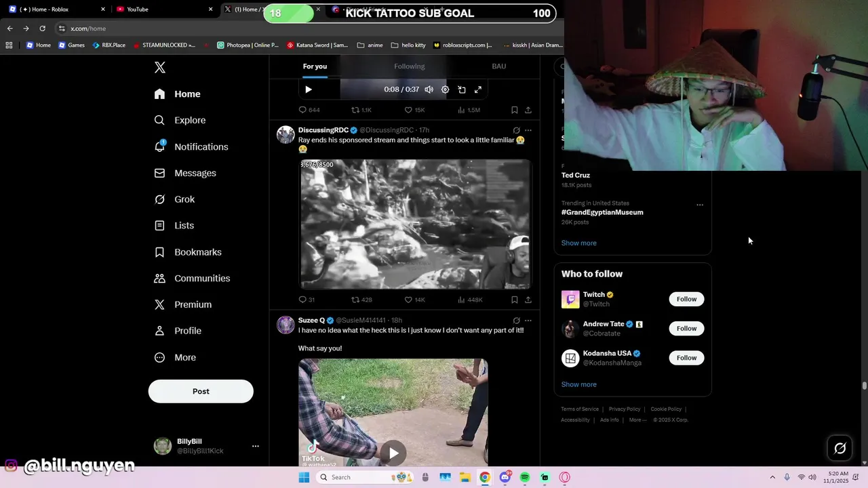Follow the Twitch account
The image size is (868, 488).
[686, 299]
